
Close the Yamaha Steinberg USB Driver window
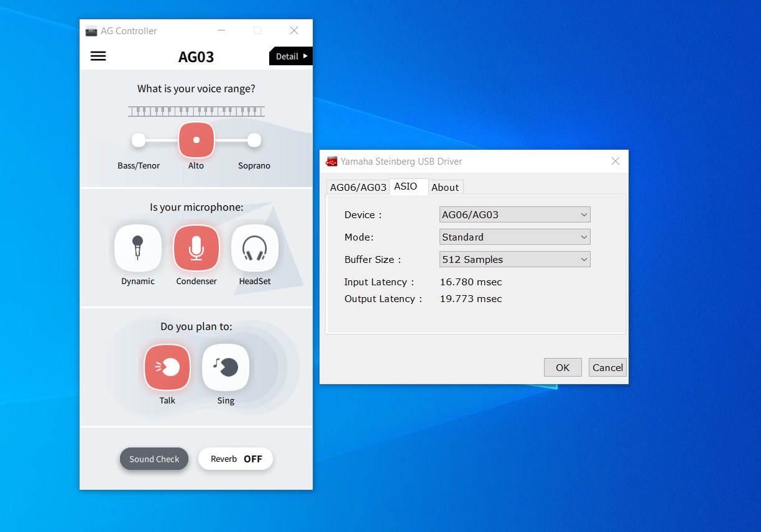pyautogui.click(x=616, y=162)
